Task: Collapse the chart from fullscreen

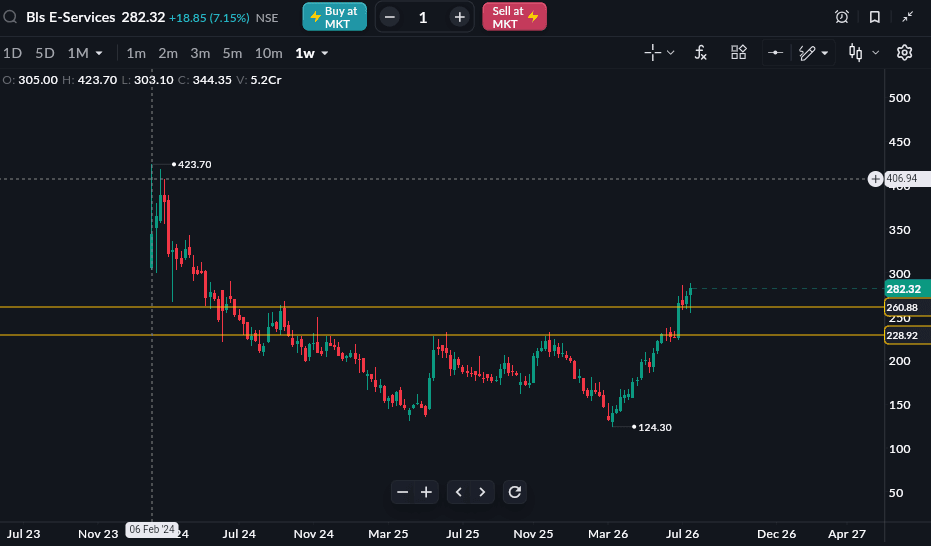Action: [x=908, y=17]
